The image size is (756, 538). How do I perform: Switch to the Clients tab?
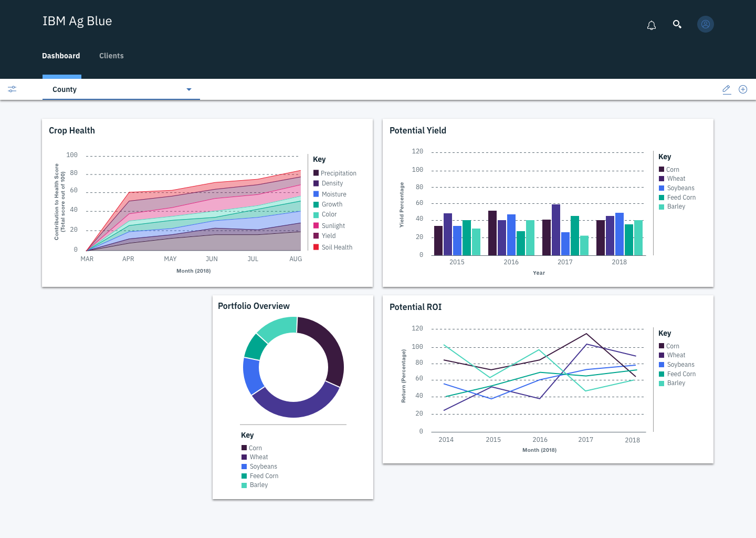coord(111,56)
